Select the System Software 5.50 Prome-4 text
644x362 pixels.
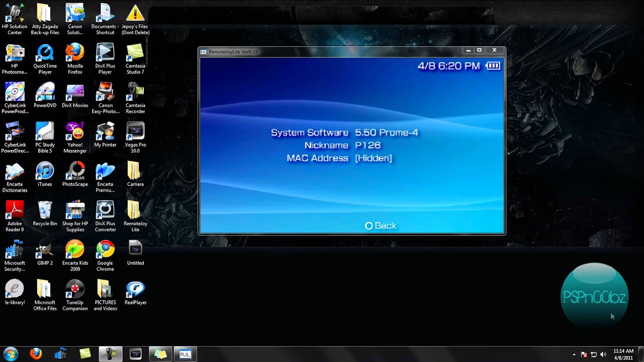tap(345, 133)
